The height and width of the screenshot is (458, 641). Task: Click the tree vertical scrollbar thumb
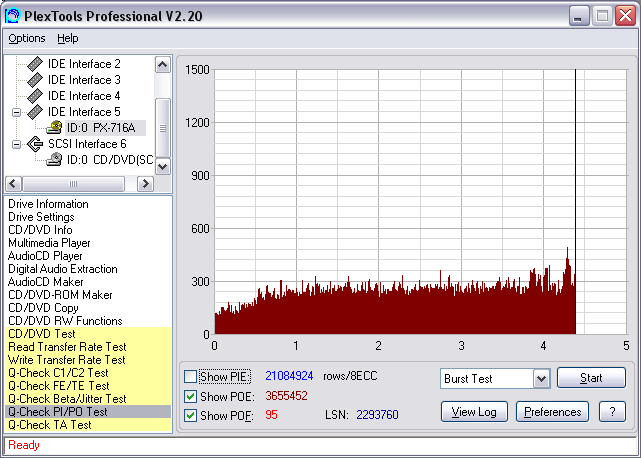[x=163, y=128]
